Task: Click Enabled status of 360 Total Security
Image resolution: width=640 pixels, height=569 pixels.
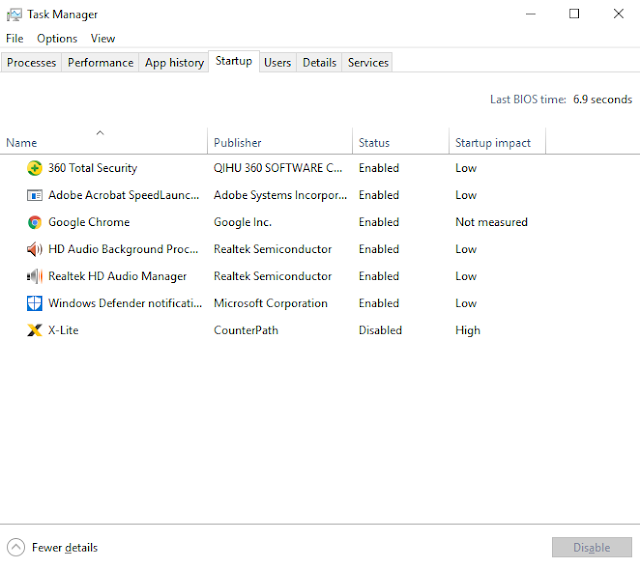Action: click(379, 168)
